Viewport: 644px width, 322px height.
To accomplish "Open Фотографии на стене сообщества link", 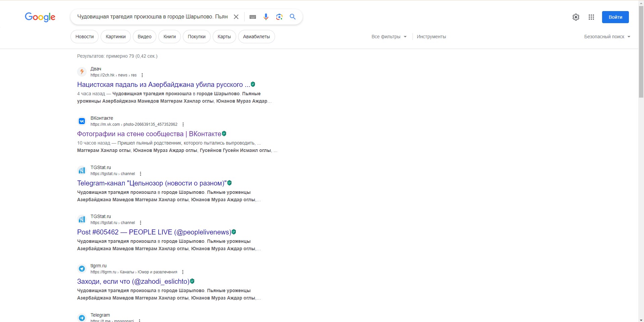I will point(149,134).
